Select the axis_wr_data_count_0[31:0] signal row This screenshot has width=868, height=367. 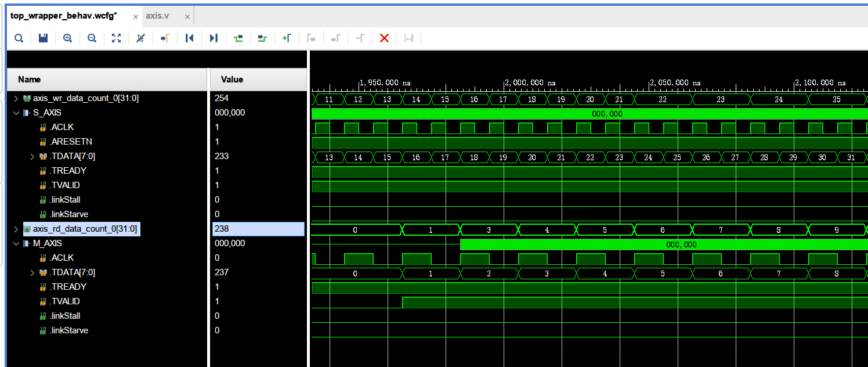pyautogui.click(x=86, y=98)
